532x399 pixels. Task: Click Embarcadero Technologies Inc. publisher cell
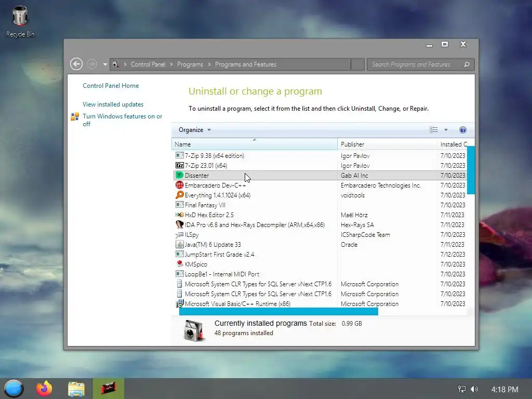coord(381,185)
